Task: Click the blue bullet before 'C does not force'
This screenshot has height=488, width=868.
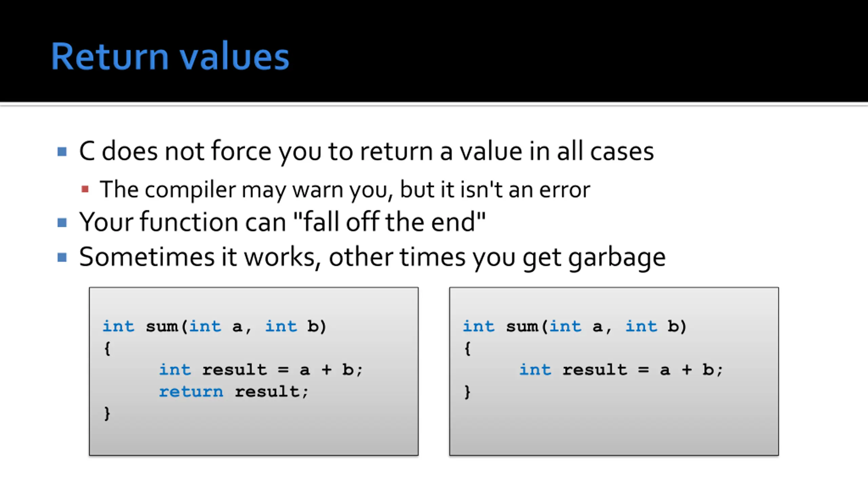Action: 62,151
